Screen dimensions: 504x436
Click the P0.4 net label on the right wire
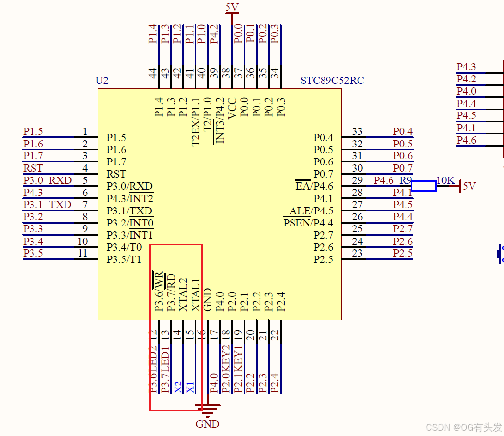pos(403,131)
